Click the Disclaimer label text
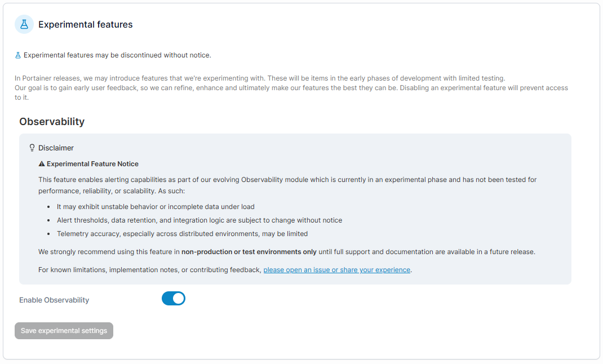 pyautogui.click(x=56, y=148)
